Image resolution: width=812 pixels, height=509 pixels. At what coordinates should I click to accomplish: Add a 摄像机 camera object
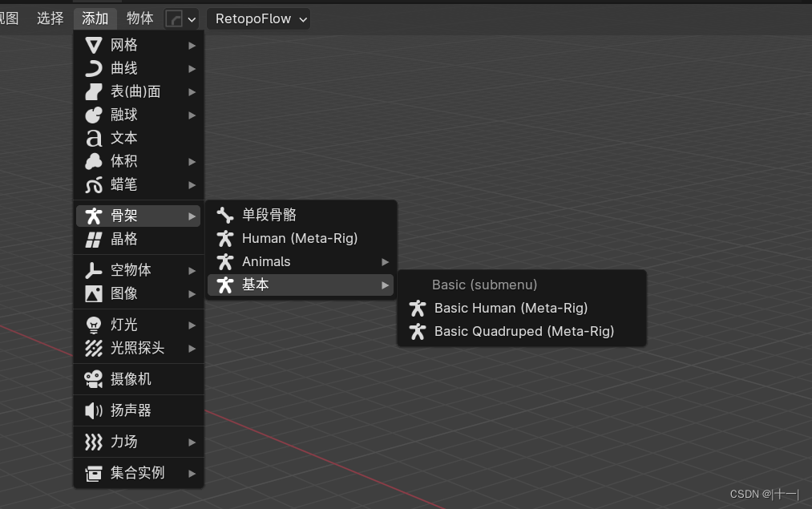[x=139, y=379]
